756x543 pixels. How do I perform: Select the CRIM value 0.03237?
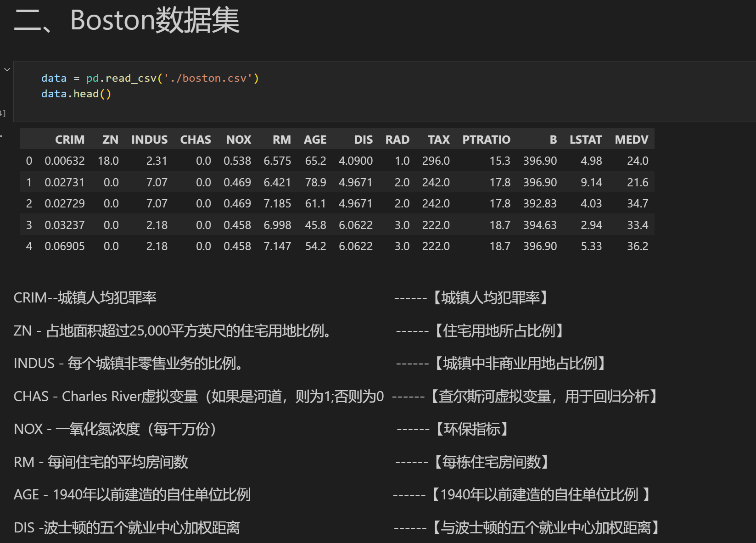[65, 225]
